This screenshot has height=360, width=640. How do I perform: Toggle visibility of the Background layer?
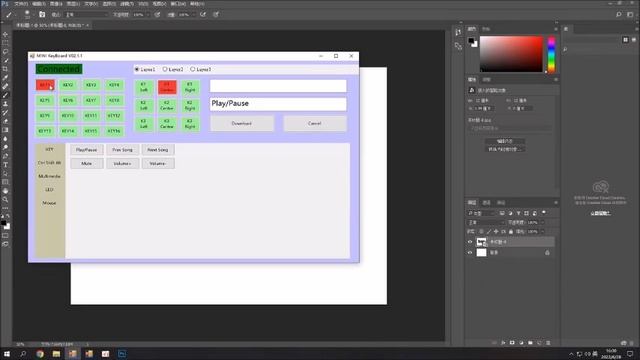[x=470, y=253]
